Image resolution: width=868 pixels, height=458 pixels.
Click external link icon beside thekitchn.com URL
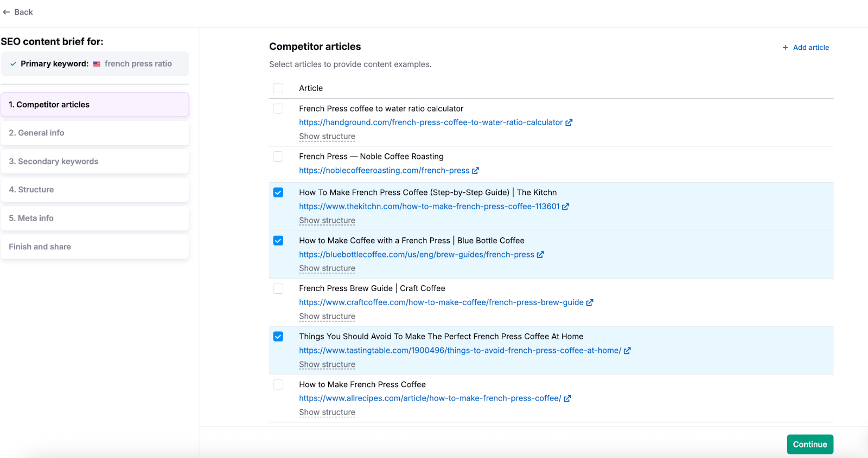click(x=565, y=207)
